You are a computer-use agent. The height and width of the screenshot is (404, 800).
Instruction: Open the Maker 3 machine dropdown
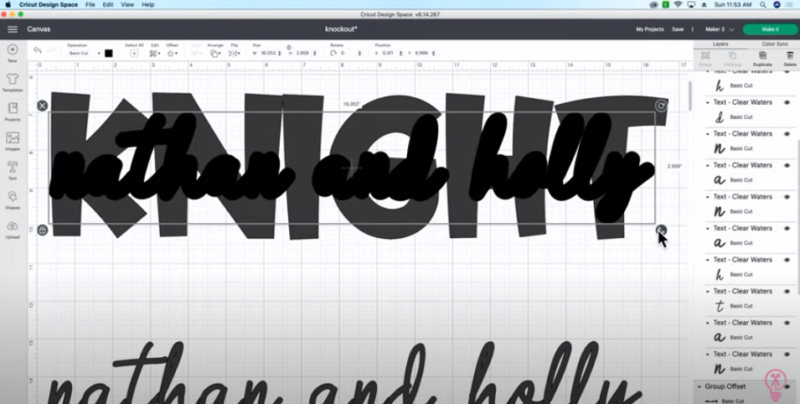[x=719, y=30]
